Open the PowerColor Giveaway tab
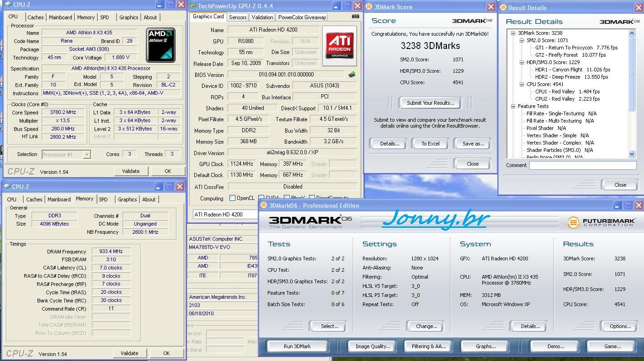 point(302,17)
